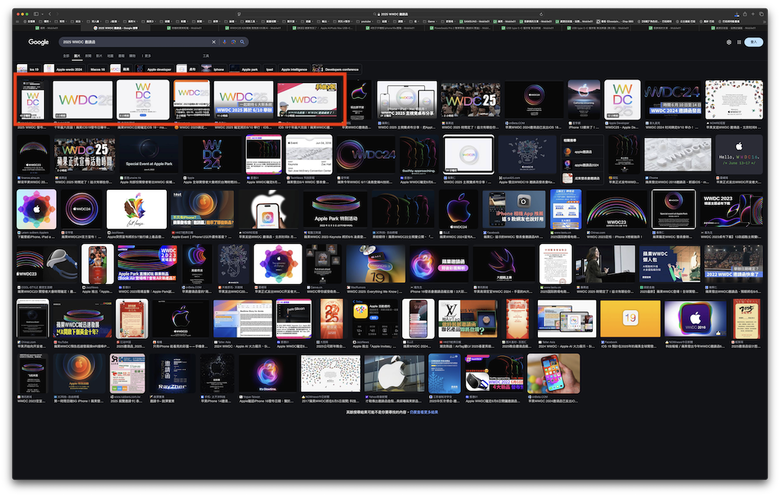The height and width of the screenshot is (496, 780).
Task: Filter by the ios 19 chip
Action: 28,69
